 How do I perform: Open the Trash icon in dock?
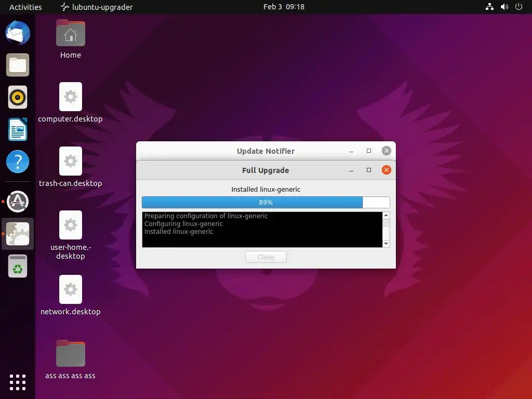[18, 266]
